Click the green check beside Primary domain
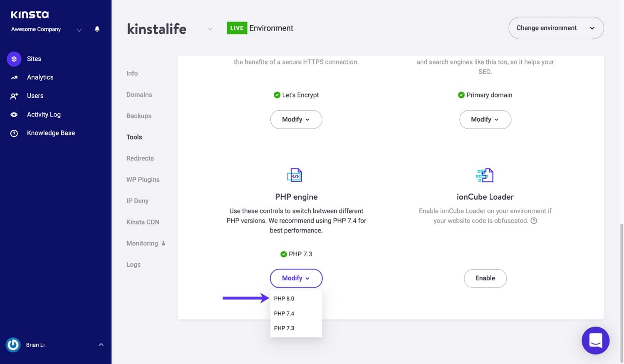 pyautogui.click(x=461, y=95)
